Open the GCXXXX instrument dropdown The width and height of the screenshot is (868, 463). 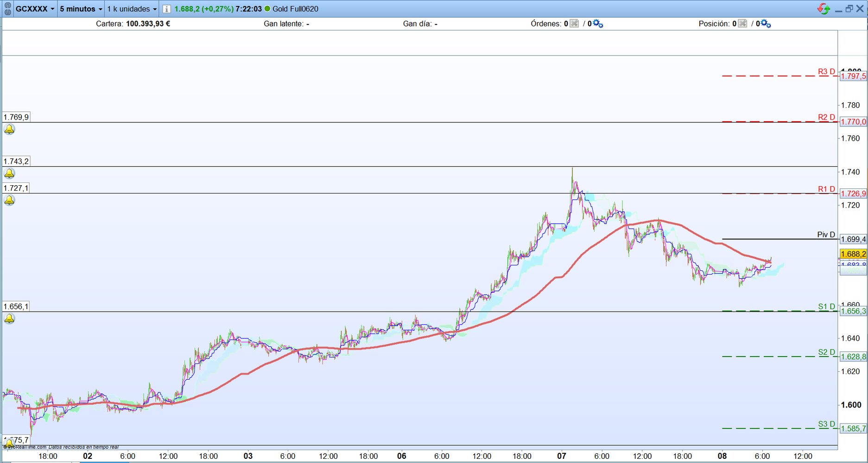pos(35,9)
